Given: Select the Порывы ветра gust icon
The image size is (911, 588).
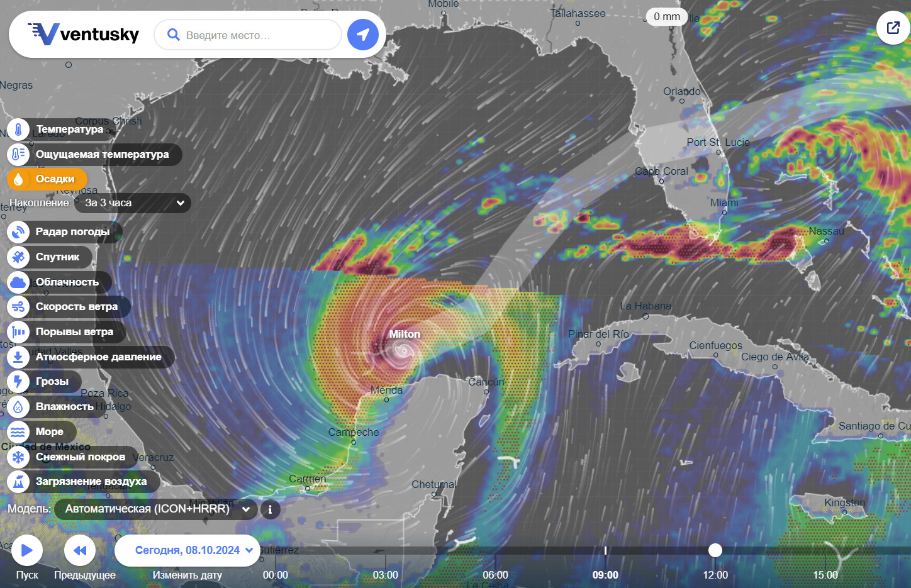Looking at the screenshot, I should click(18, 332).
